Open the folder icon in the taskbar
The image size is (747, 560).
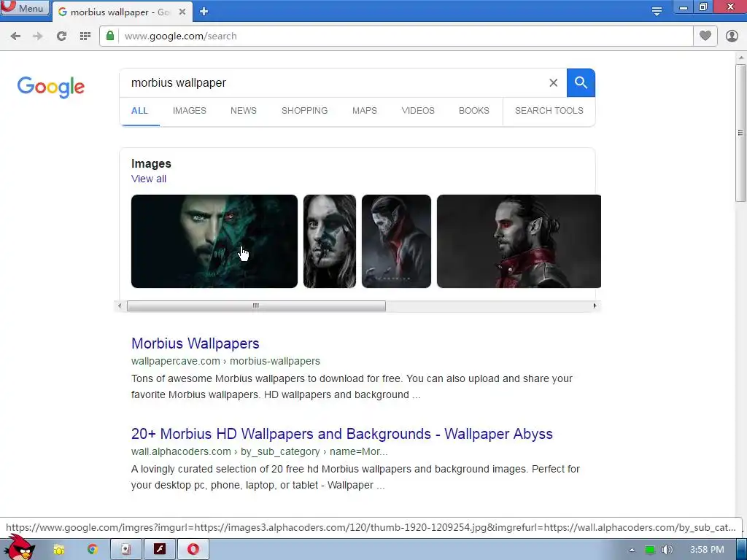(x=59, y=550)
